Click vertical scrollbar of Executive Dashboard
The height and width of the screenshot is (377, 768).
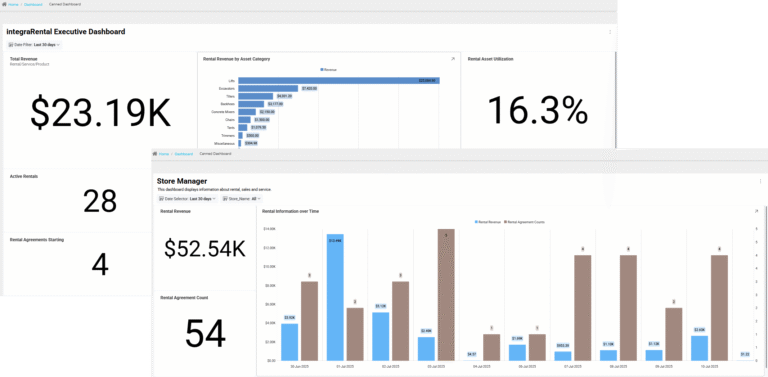point(615,99)
